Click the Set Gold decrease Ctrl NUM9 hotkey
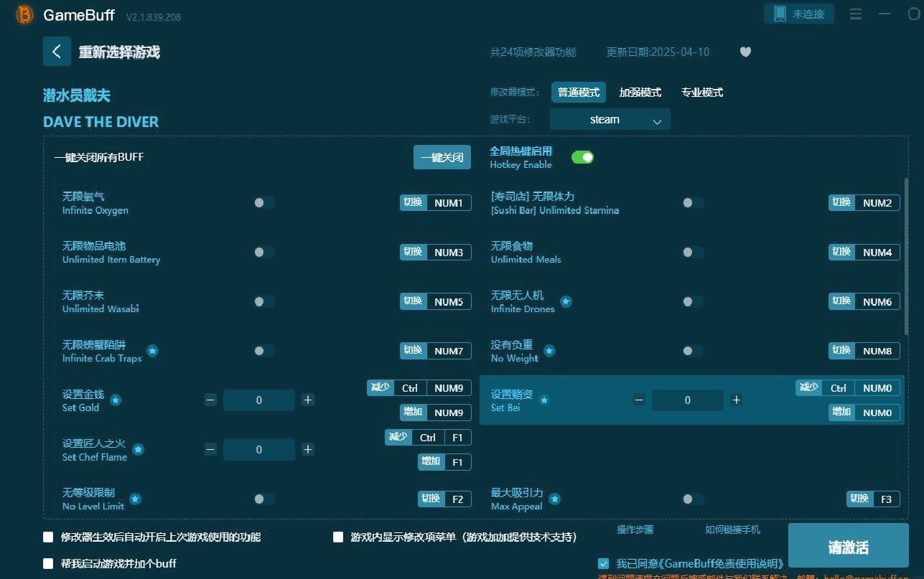 [x=419, y=388]
